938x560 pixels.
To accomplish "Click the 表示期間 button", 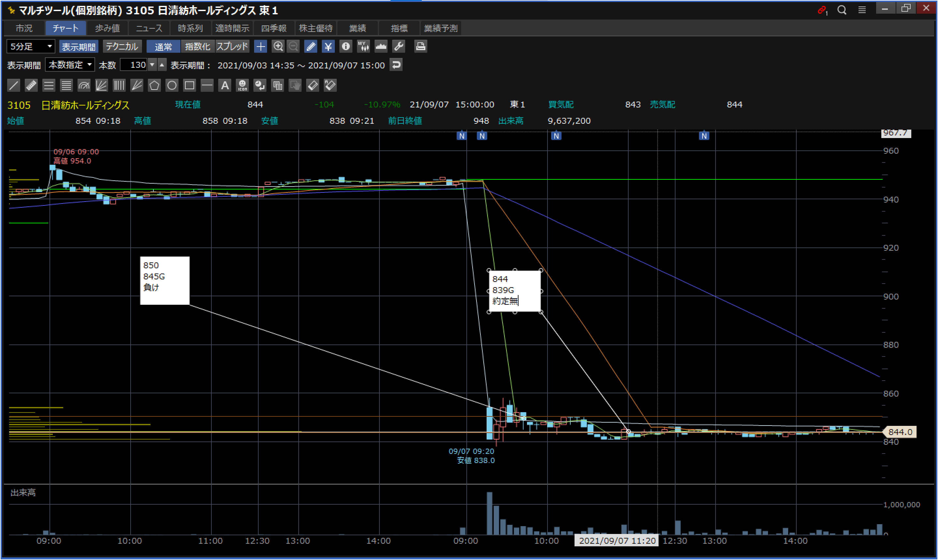I will click(x=78, y=47).
